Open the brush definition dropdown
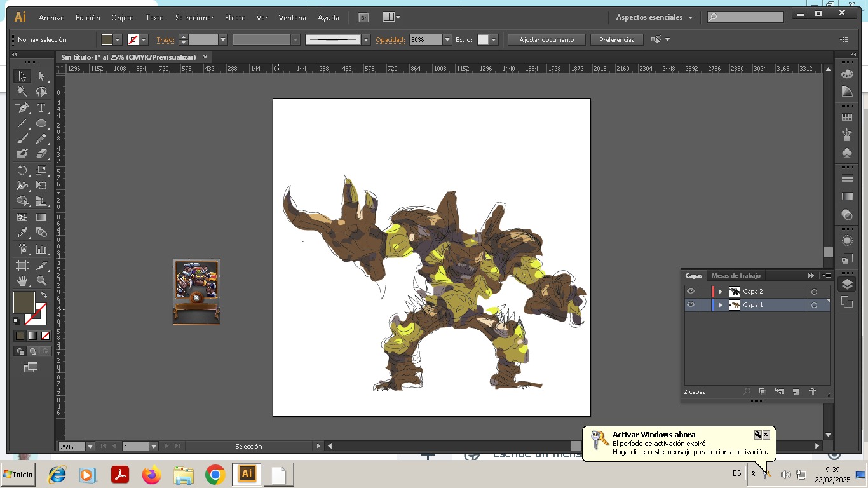The height and width of the screenshot is (488, 868). [x=366, y=40]
